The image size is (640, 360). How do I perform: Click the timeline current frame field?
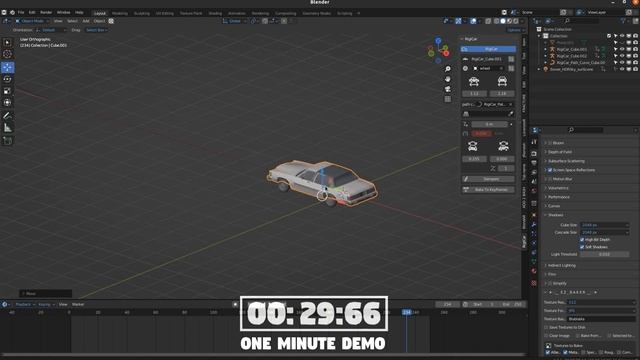(447, 304)
